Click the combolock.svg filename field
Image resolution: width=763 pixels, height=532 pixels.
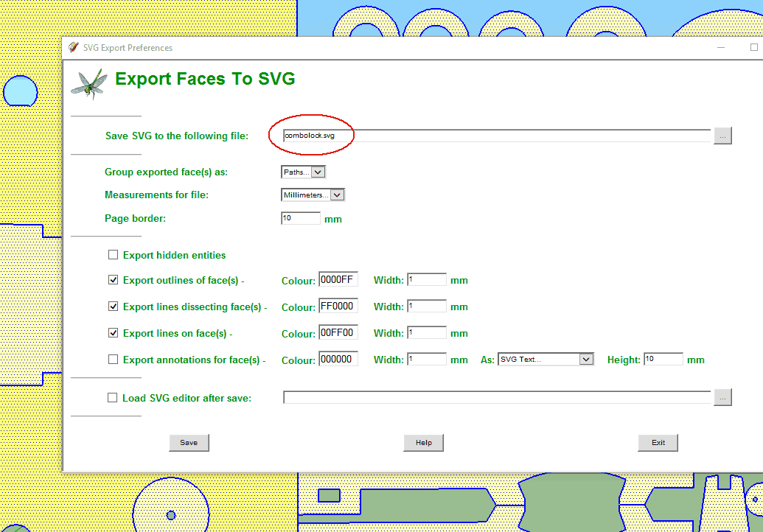click(x=495, y=136)
